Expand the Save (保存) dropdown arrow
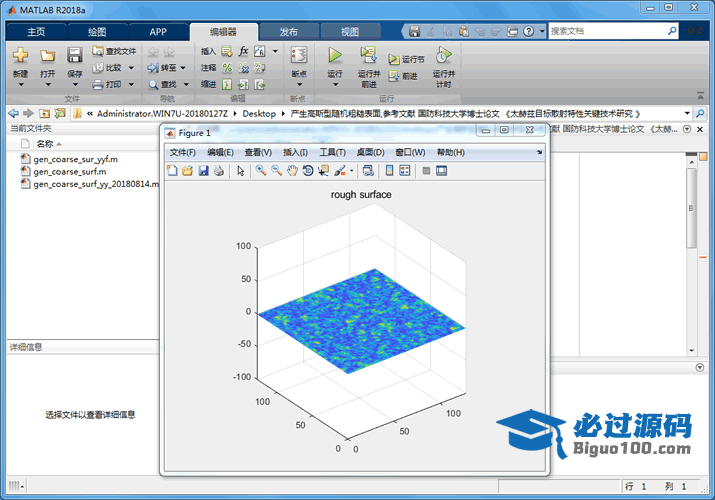 tap(75, 85)
